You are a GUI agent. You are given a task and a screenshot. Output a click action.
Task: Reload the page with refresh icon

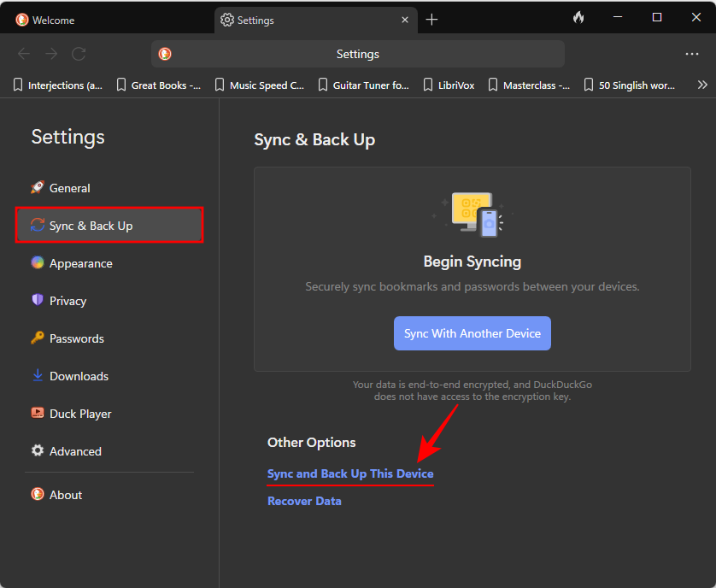(x=79, y=54)
